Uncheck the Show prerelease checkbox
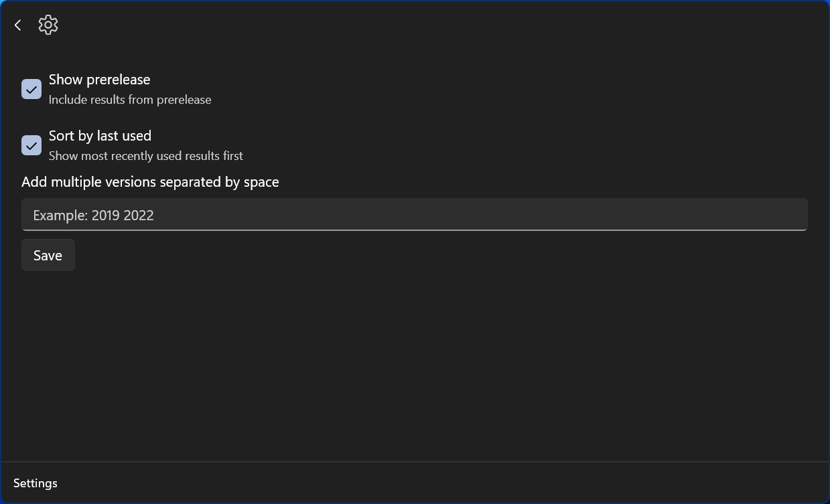The width and height of the screenshot is (830, 504). (x=31, y=89)
